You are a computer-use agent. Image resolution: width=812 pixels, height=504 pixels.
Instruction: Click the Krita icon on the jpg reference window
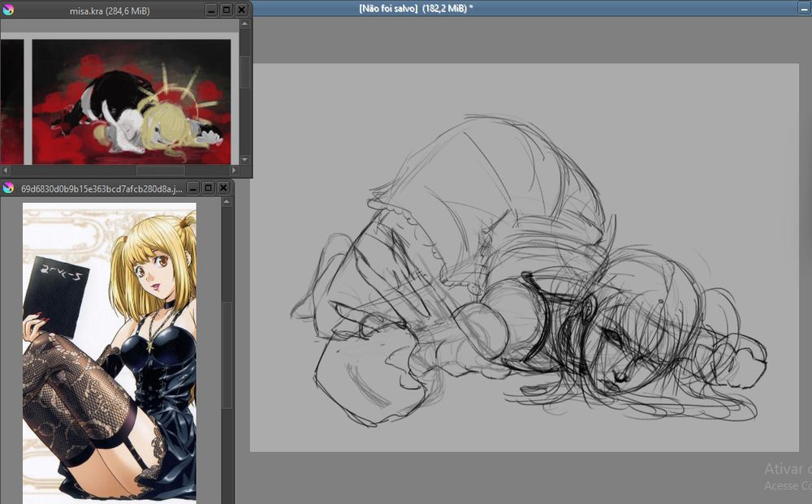click(9, 188)
